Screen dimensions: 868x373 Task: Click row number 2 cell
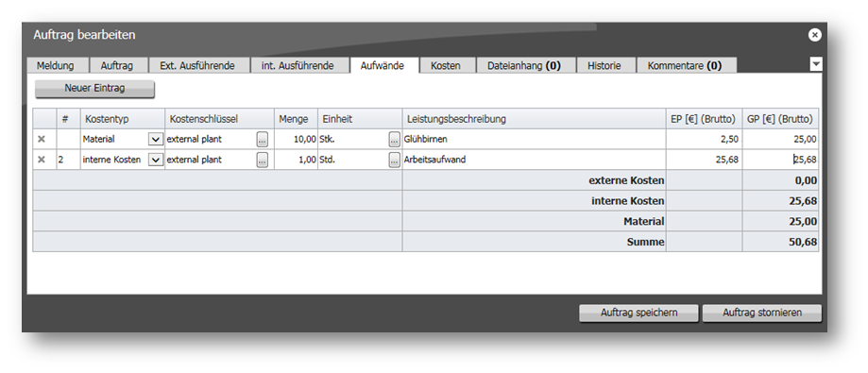tap(68, 160)
